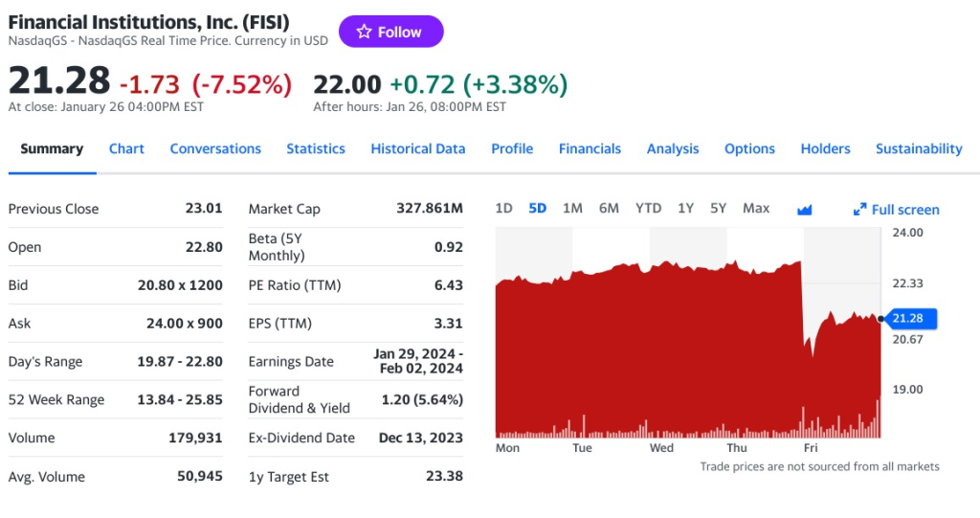Click Market Cap value 327.861M
Viewport: 980px width, 518px height.
coord(430,209)
